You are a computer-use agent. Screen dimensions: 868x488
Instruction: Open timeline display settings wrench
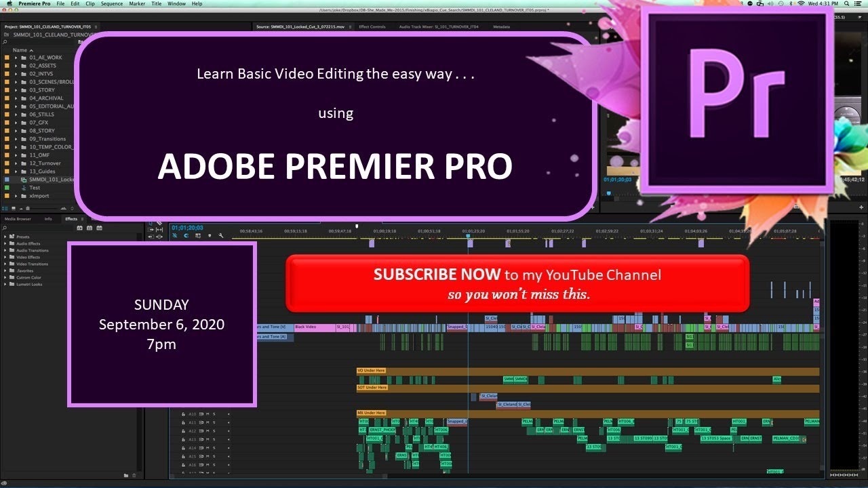coord(220,235)
